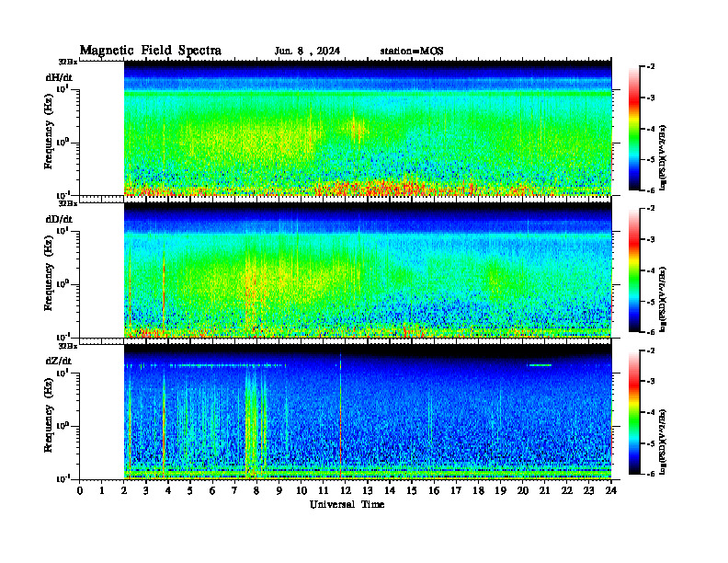The image size is (728, 563).
Task: Click hour 8 on the Universal Time axis
Action: (256, 491)
